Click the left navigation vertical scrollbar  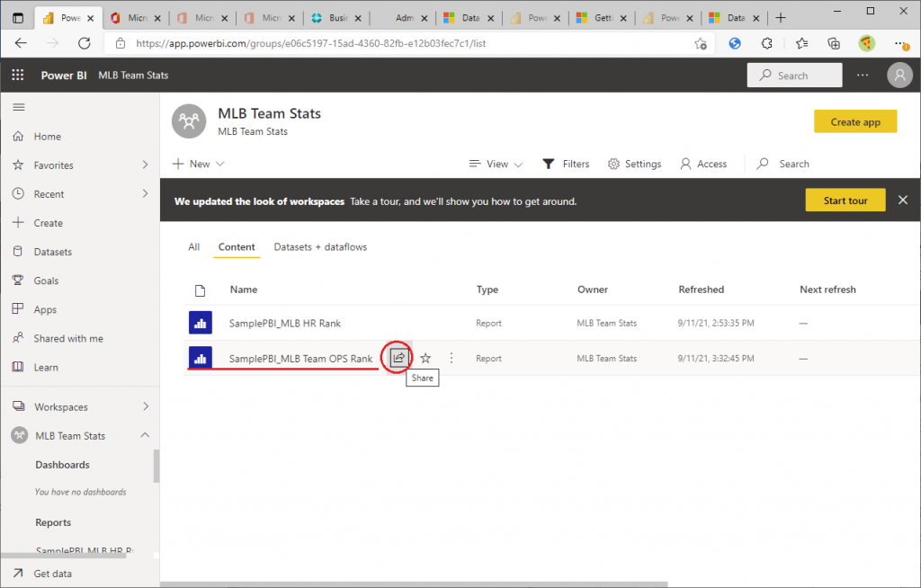pyautogui.click(x=156, y=466)
